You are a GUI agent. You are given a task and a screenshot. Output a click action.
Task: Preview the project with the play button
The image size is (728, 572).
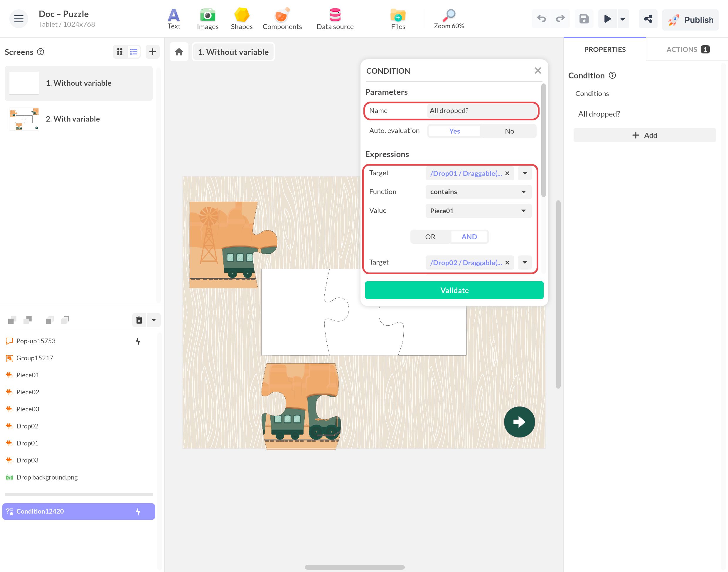click(x=608, y=19)
